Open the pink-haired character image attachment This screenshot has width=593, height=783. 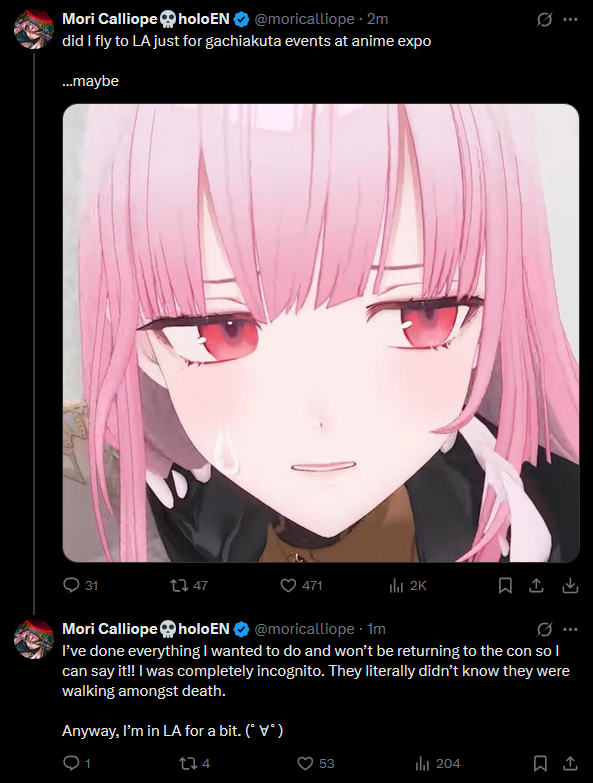click(321, 333)
